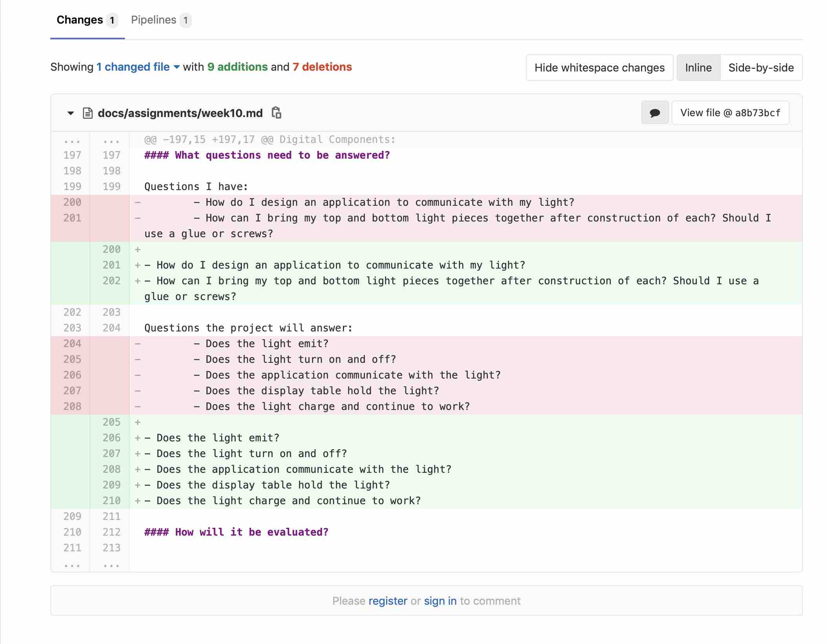Click the file type indicator icon
Screen dimensions: 828x644
[88, 113]
